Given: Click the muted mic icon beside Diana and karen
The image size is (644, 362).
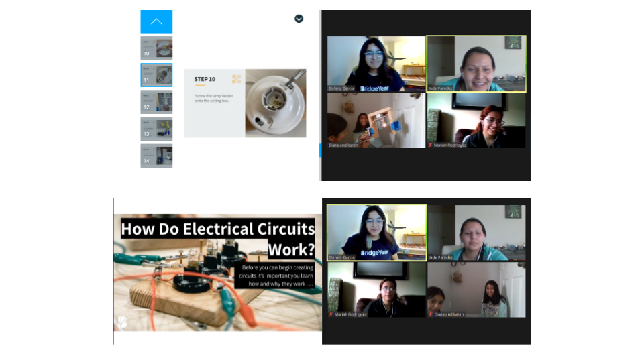Looking at the screenshot, I should point(430,314).
